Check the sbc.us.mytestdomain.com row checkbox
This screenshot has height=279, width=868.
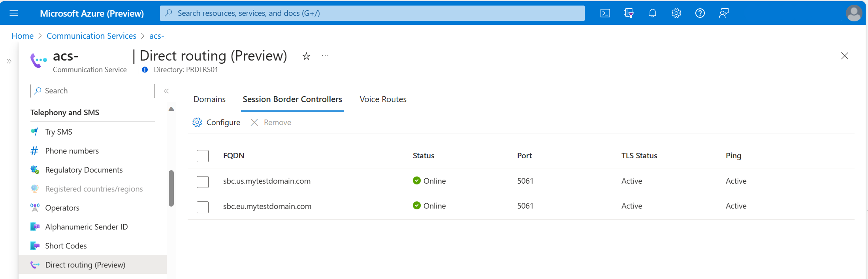coord(203,182)
